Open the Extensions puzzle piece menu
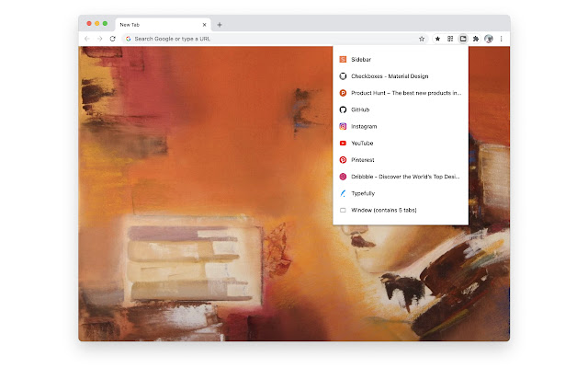This screenshot has width=588, height=368. [x=476, y=39]
